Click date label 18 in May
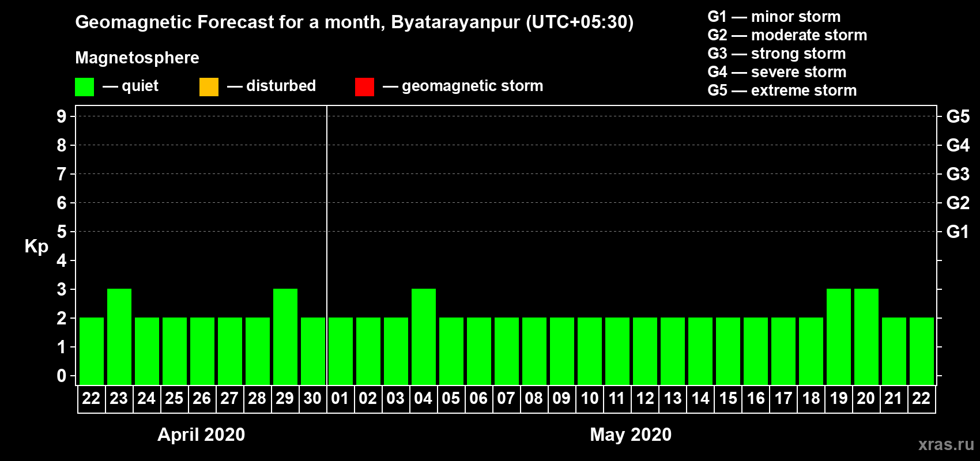The width and height of the screenshot is (980, 461). (811, 398)
